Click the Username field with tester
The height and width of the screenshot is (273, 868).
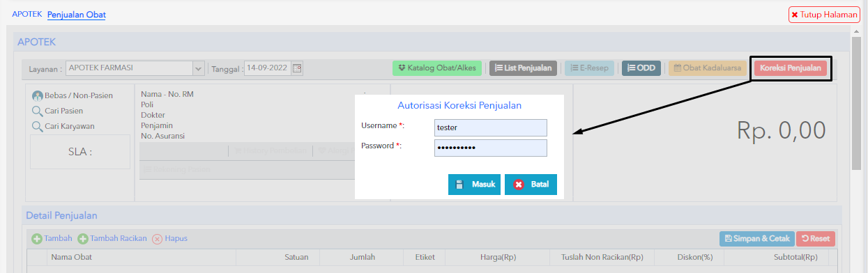[x=491, y=127]
